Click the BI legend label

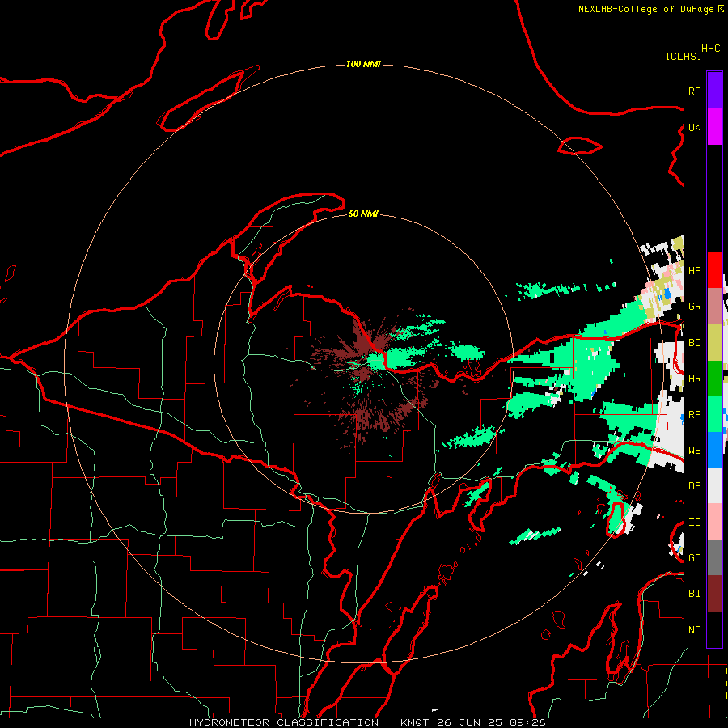[694, 594]
